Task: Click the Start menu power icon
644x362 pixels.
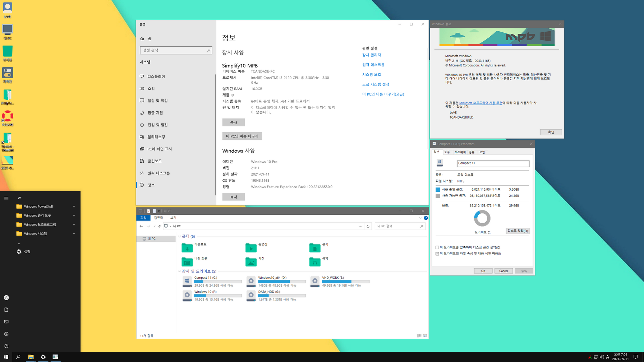Action: tap(6, 346)
